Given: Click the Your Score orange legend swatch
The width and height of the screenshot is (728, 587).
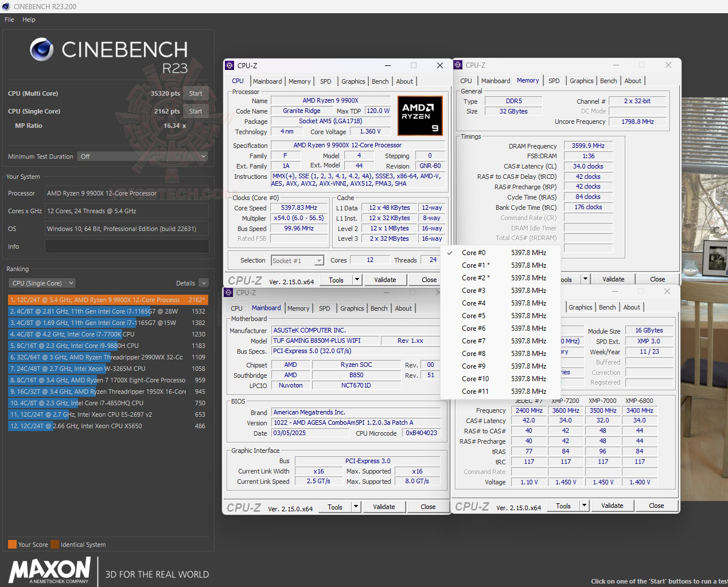Looking at the screenshot, I should [12, 545].
